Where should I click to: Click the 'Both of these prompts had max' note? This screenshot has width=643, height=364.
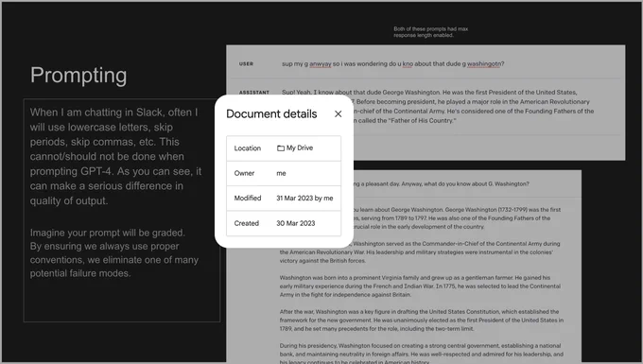click(430, 32)
